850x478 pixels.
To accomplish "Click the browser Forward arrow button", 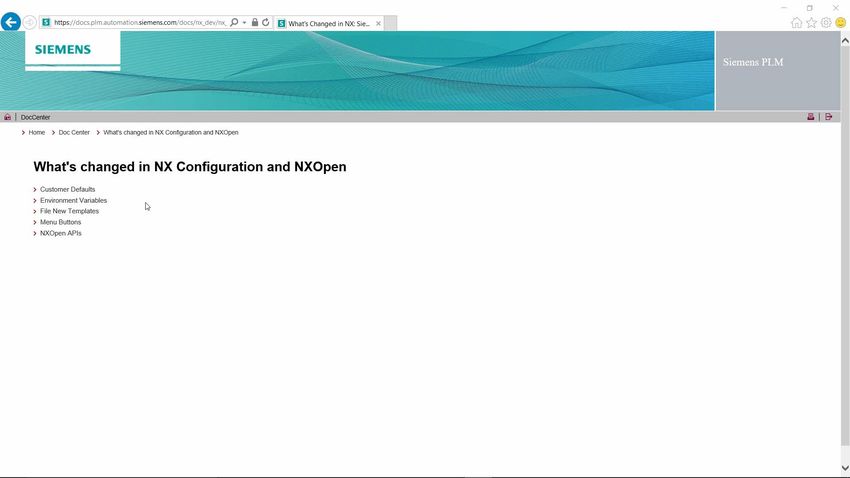I will coord(30,22).
